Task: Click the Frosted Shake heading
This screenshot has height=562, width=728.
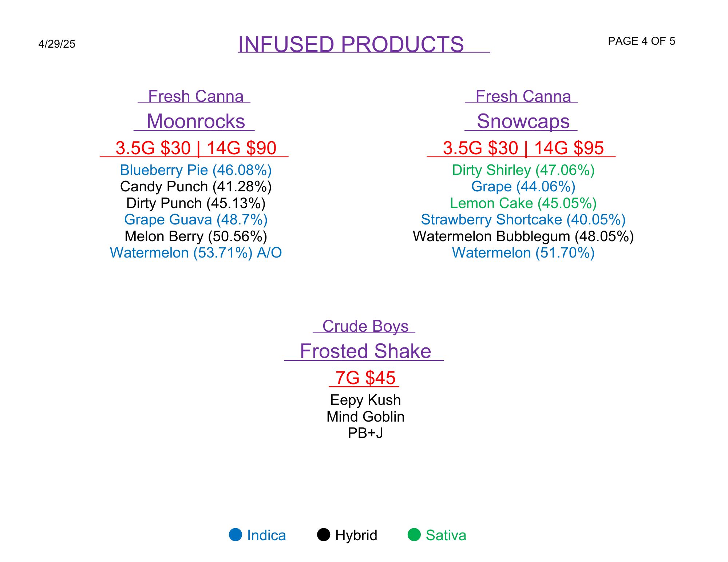Action: tap(365, 351)
